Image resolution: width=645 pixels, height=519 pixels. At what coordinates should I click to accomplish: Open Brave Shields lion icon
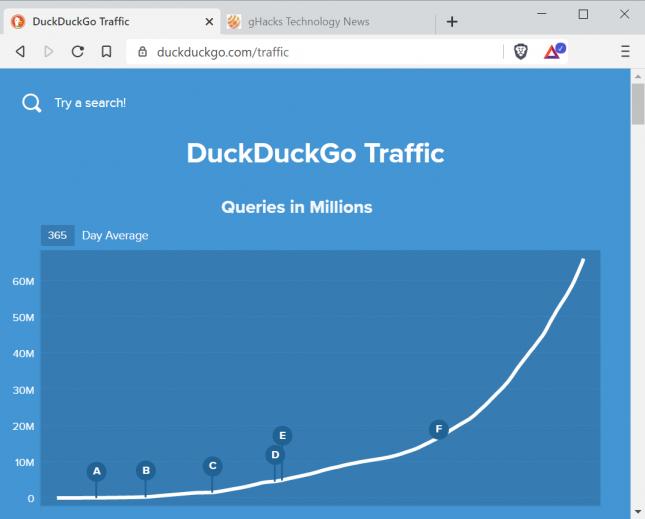point(521,52)
